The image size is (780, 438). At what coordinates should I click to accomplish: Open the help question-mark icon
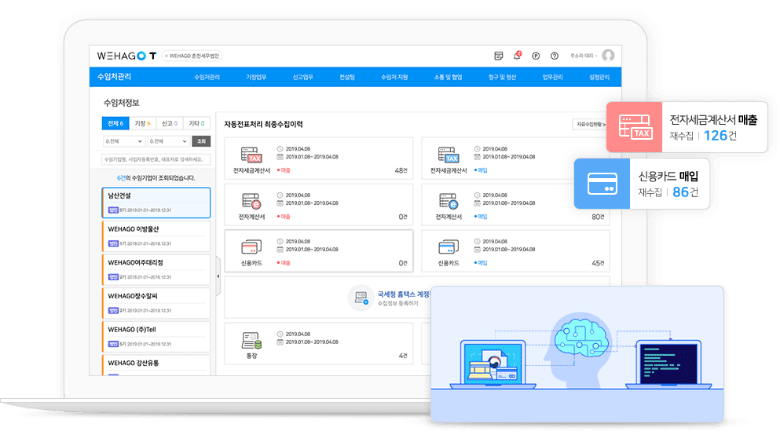pyautogui.click(x=554, y=56)
